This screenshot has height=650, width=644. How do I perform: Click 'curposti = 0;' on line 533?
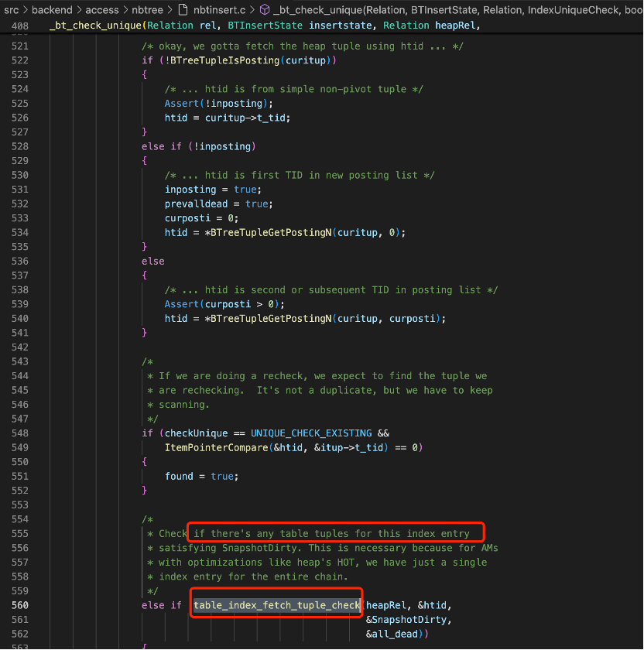tap(201, 218)
